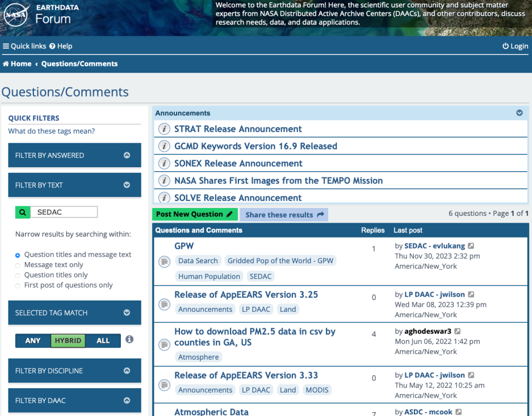Collapse the Selected Tag Match section
532x416 pixels.
point(75,313)
